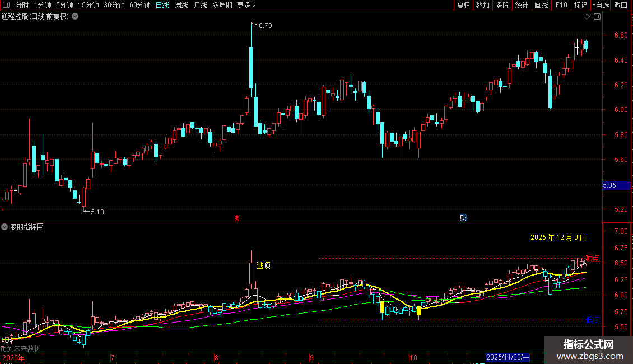
Task: Toggle the left sidebar panel icon
Action: (6, 5)
